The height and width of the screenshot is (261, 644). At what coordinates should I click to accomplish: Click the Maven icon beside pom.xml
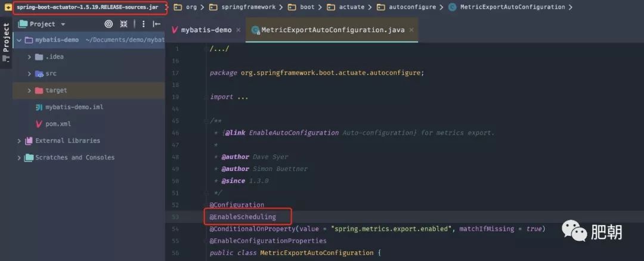coord(39,124)
